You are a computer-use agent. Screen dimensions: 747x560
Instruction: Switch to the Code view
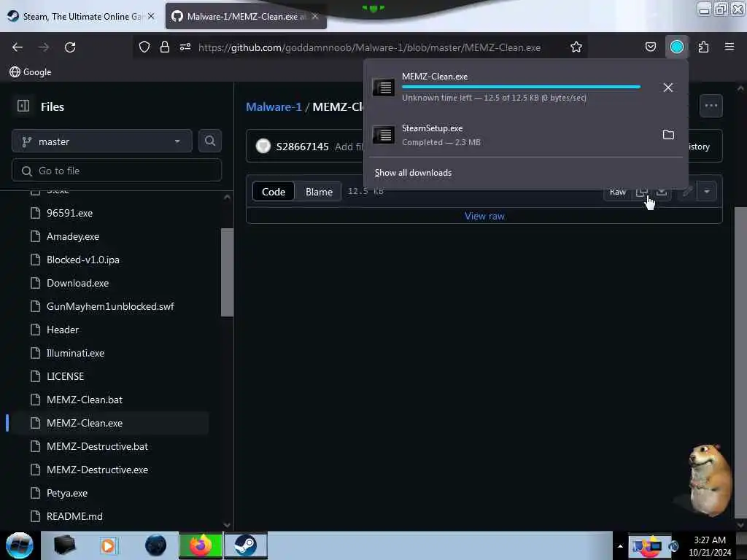(274, 192)
